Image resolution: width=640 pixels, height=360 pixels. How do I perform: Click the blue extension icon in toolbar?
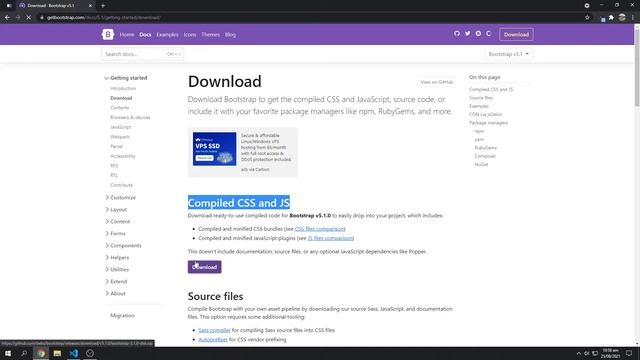[x=603, y=19]
